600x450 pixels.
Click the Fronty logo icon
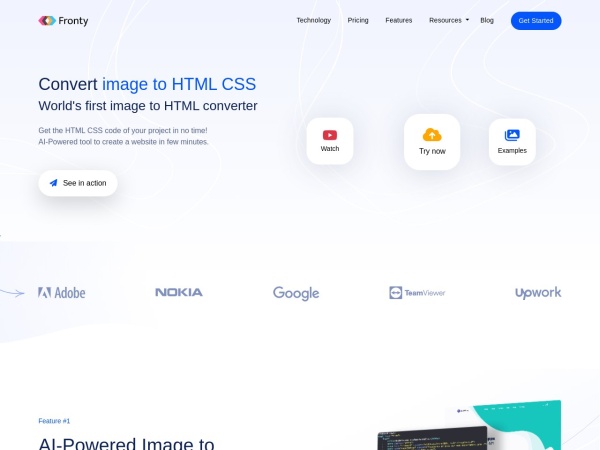click(x=47, y=21)
